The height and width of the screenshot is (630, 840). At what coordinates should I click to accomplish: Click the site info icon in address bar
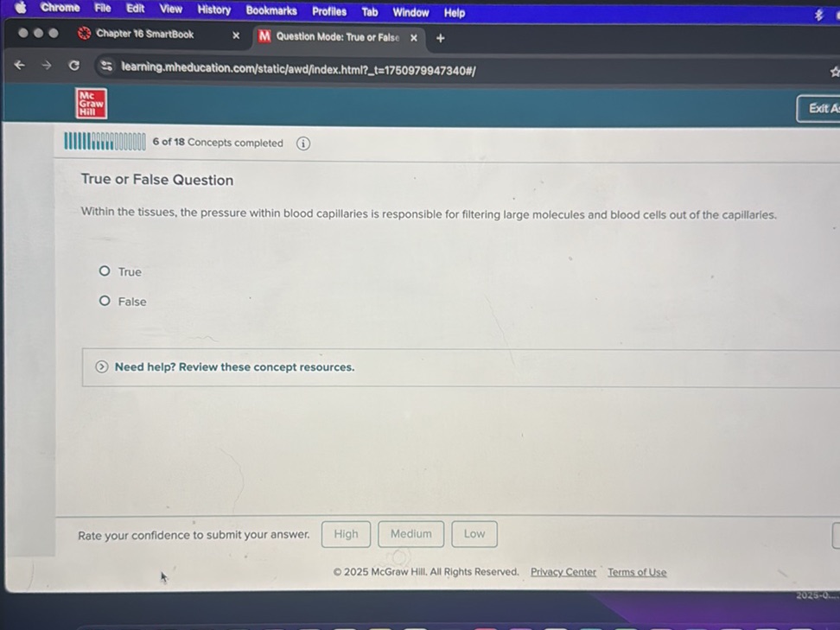(106, 67)
